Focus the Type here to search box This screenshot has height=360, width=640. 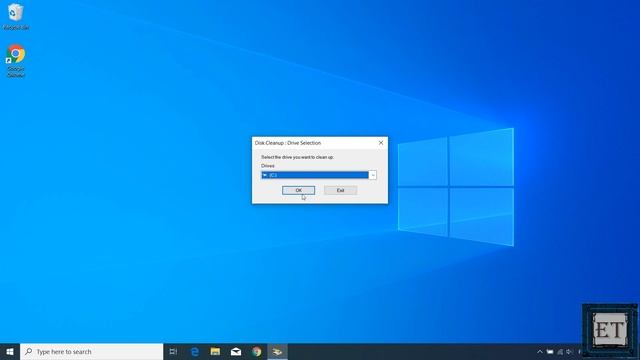click(x=91, y=351)
